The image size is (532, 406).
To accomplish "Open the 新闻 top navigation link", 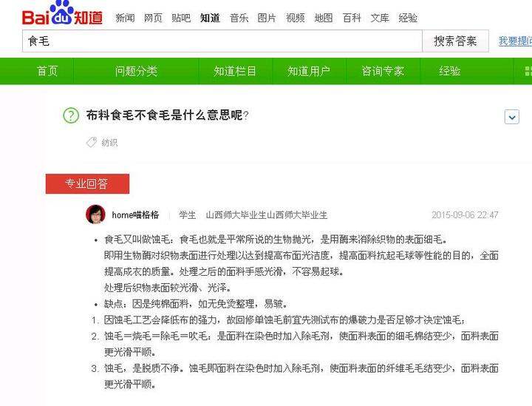I will 125,18.
